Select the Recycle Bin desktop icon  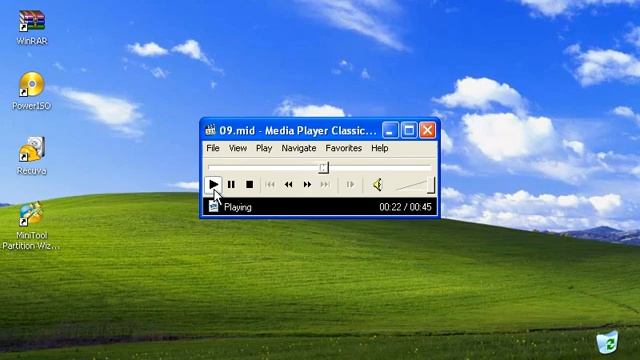point(607,342)
